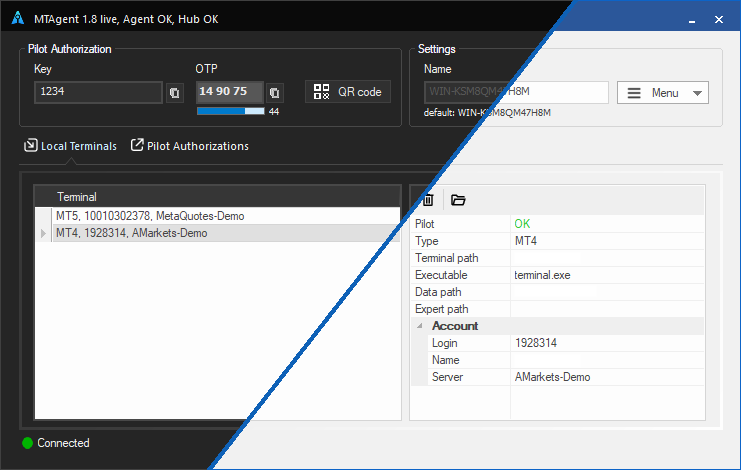741x470 pixels.
Task: Click the delete terminal trash icon
Action: (428, 200)
